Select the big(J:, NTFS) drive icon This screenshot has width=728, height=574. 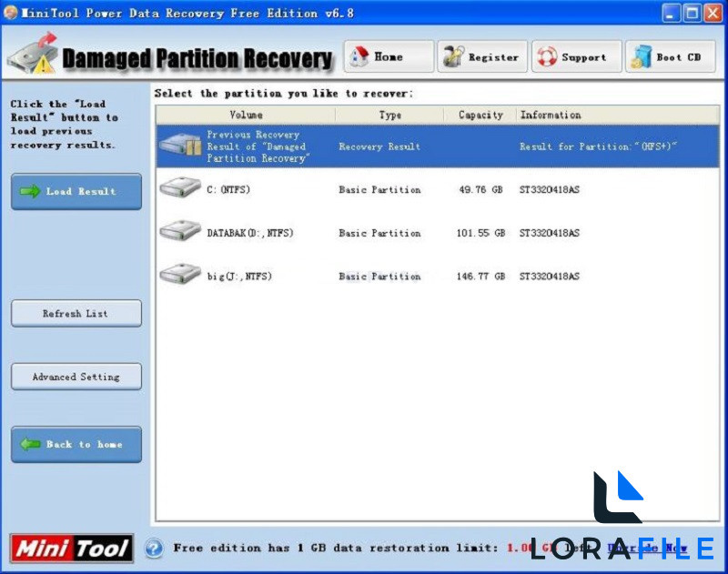(180, 274)
